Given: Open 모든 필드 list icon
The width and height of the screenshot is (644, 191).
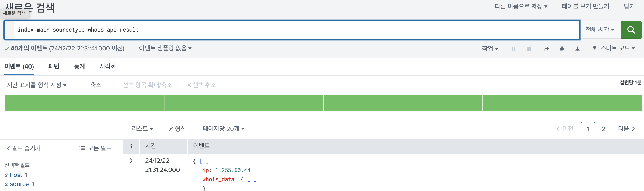Looking at the screenshot, I should [x=95, y=148].
